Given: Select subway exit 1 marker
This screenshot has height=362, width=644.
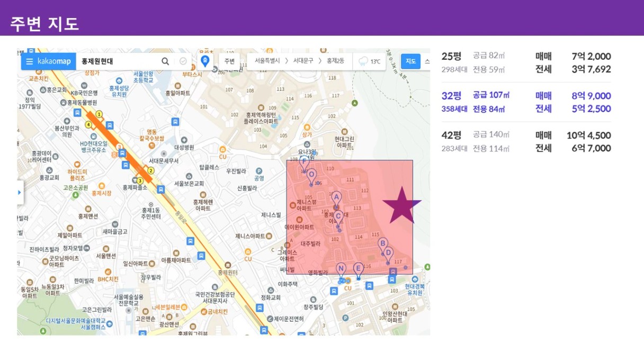Looking at the screenshot, I should pos(99,114).
